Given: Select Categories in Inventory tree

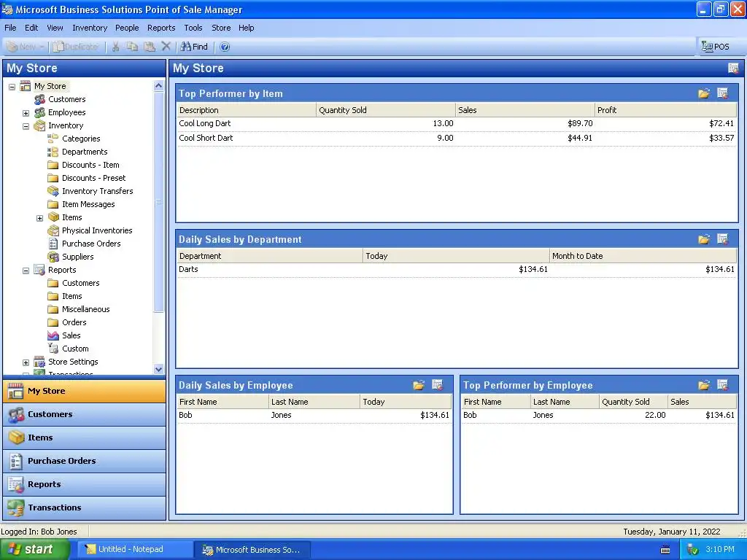Looking at the screenshot, I should [x=81, y=139].
